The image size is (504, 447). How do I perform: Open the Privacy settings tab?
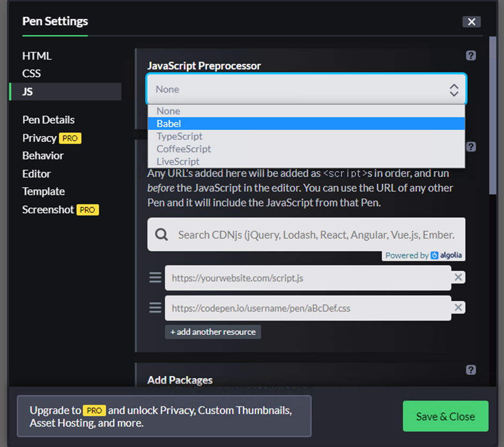(40, 138)
